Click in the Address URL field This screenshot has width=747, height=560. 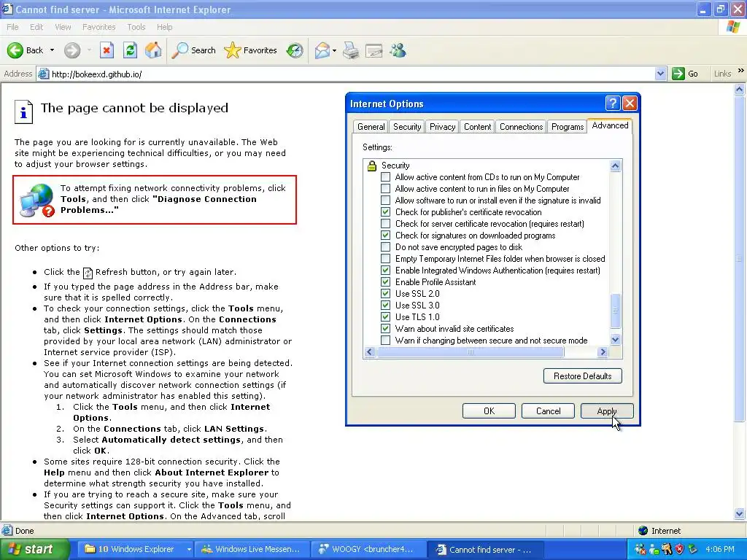pos(352,74)
